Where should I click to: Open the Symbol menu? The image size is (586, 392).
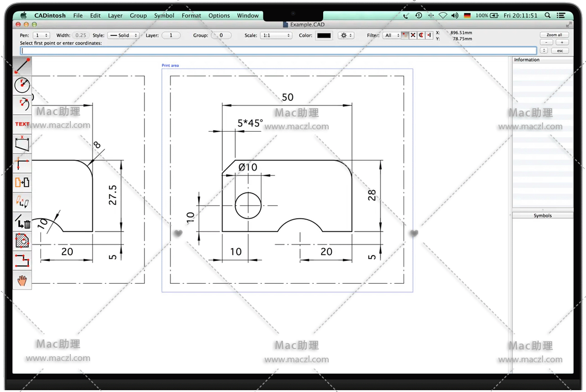click(x=164, y=16)
